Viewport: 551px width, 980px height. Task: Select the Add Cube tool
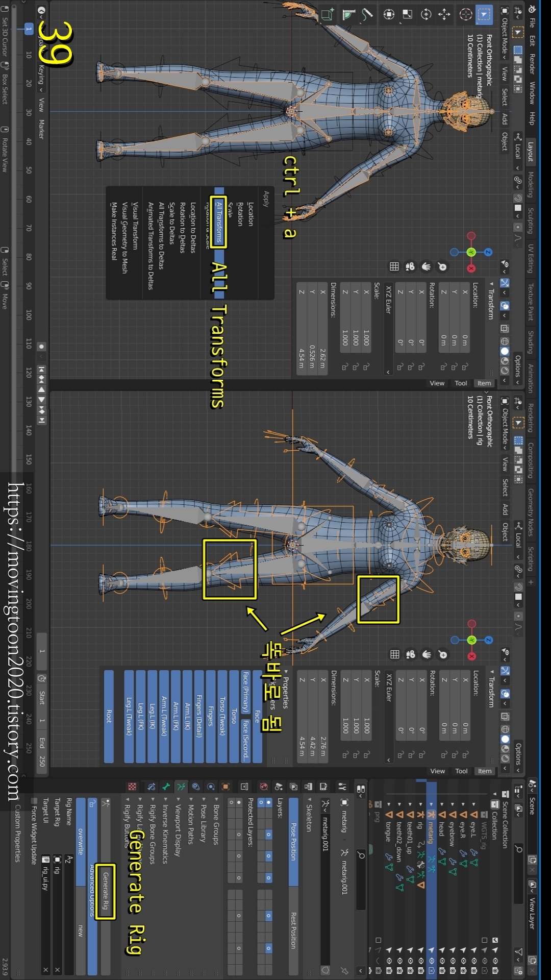pyautogui.click(x=328, y=15)
